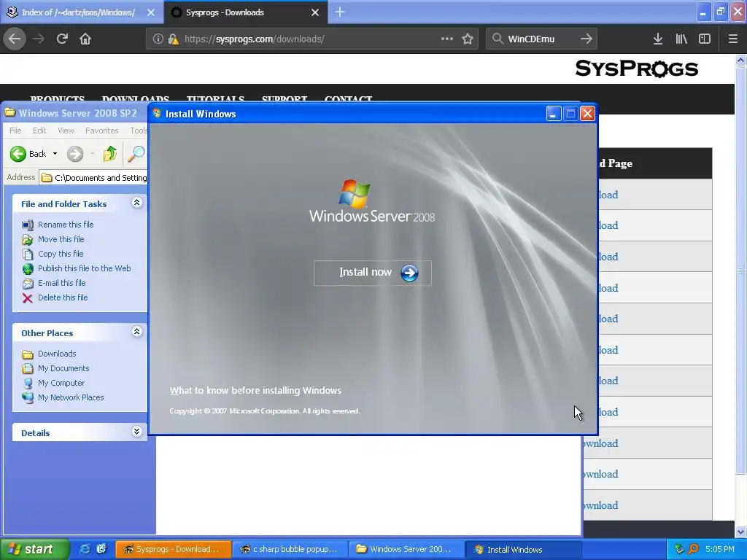Close the Install Windows dialog
The width and height of the screenshot is (747, 560).
(x=588, y=113)
